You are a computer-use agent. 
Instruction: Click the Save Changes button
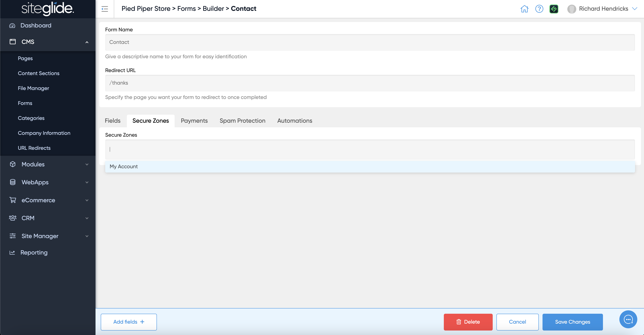573,322
